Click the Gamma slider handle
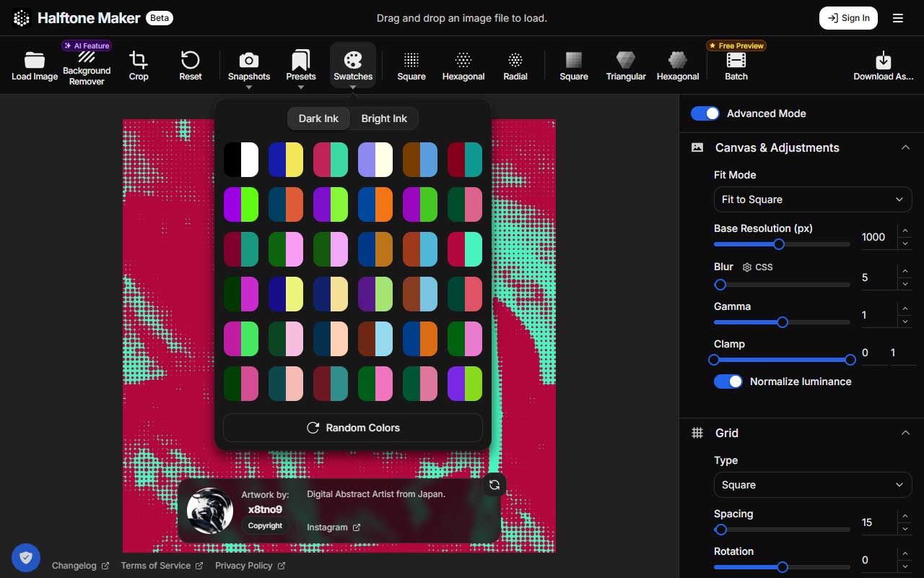 tap(783, 322)
